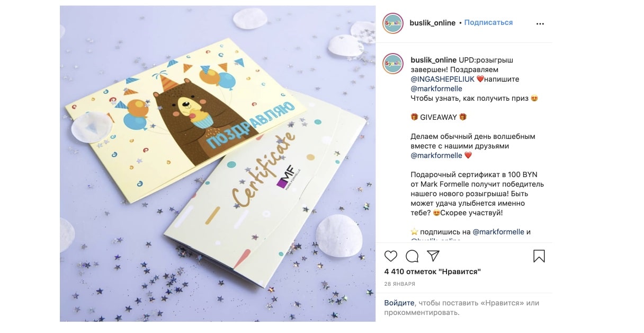Screen dimensions: 644x333
Task: Open buslik_online avatar in post header
Action: (393, 23)
